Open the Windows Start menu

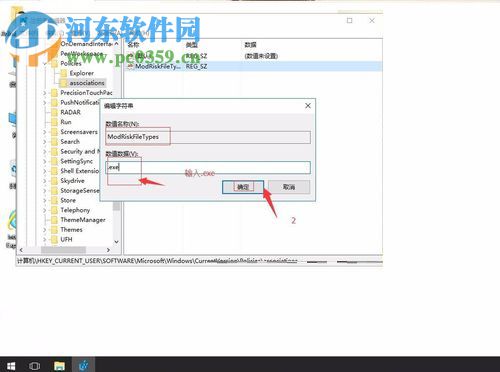[11, 366]
